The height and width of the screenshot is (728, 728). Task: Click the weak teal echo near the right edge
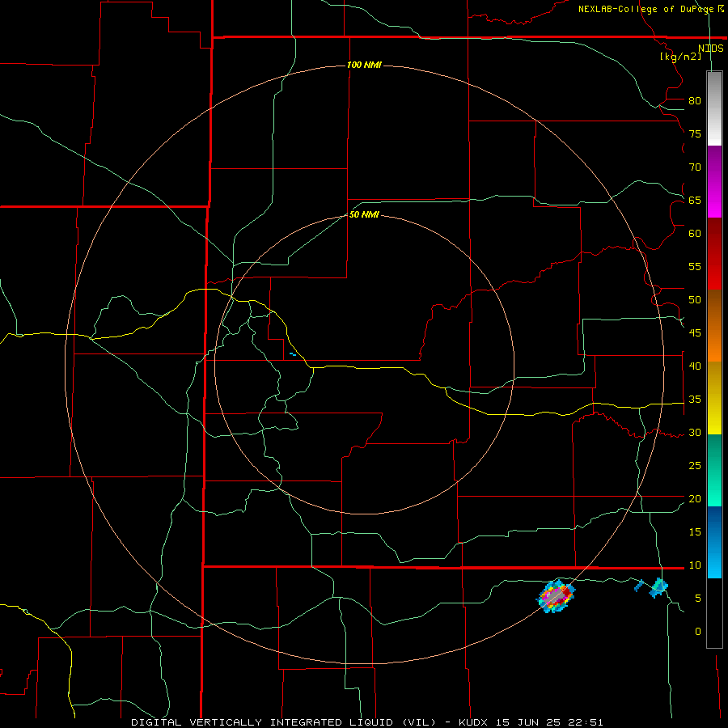coord(658,588)
